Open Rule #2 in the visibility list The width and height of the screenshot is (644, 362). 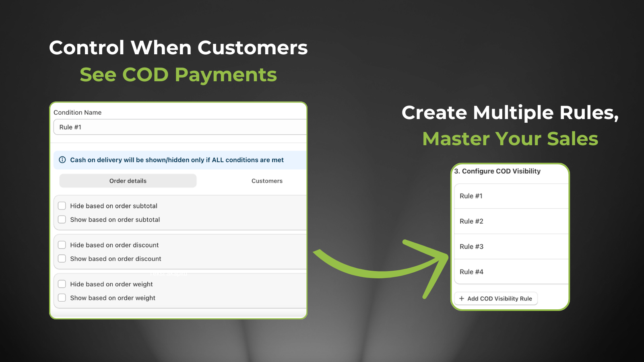coord(511,221)
